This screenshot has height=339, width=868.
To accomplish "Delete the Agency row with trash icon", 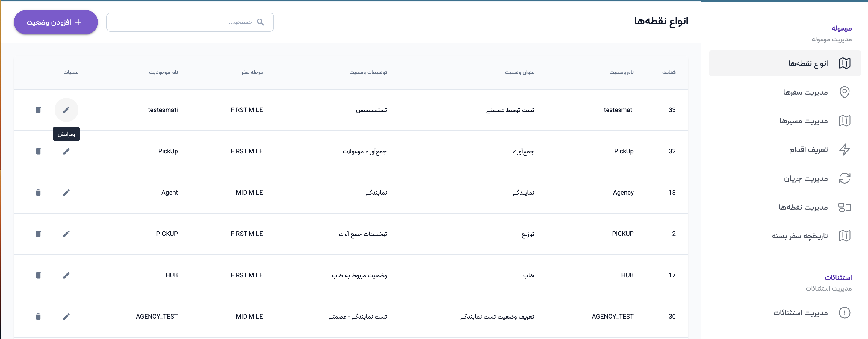I will pyautogui.click(x=38, y=193).
